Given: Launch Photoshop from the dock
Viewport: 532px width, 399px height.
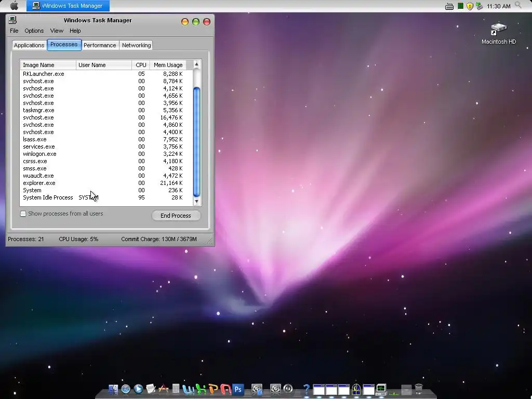Looking at the screenshot, I should coord(238,390).
